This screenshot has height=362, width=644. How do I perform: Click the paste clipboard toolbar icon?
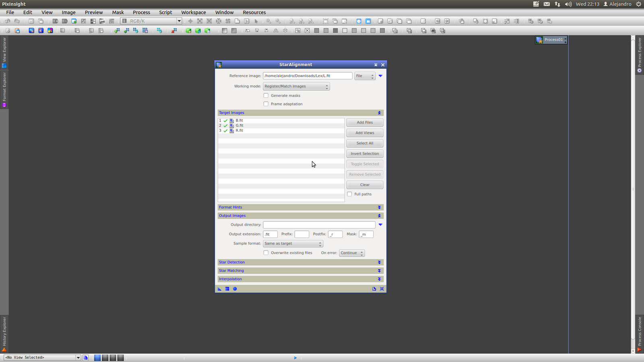pyautogui.click(x=17, y=31)
